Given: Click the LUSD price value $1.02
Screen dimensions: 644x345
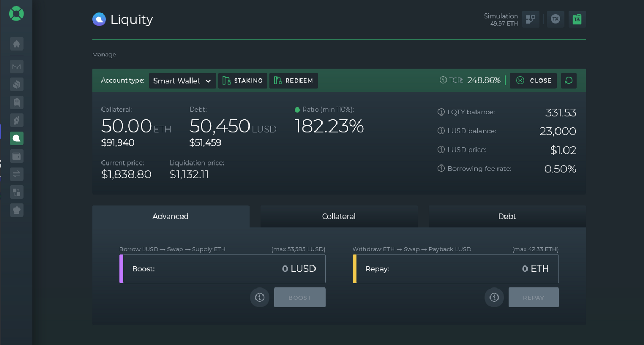Looking at the screenshot, I should pos(563,150).
